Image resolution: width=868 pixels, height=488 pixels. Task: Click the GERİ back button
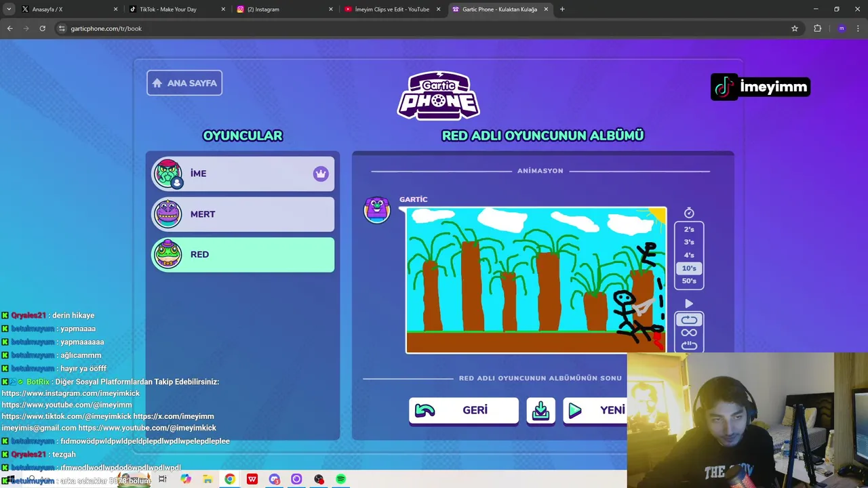tap(464, 411)
